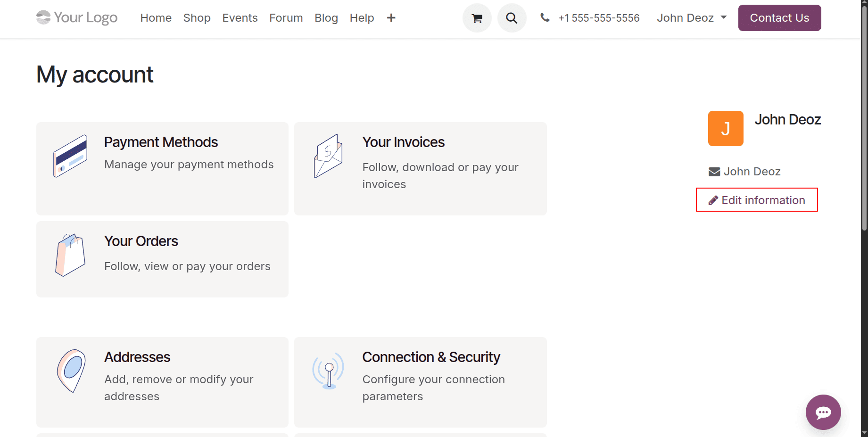Open the Payment Methods heading

[x=161, y=142]
